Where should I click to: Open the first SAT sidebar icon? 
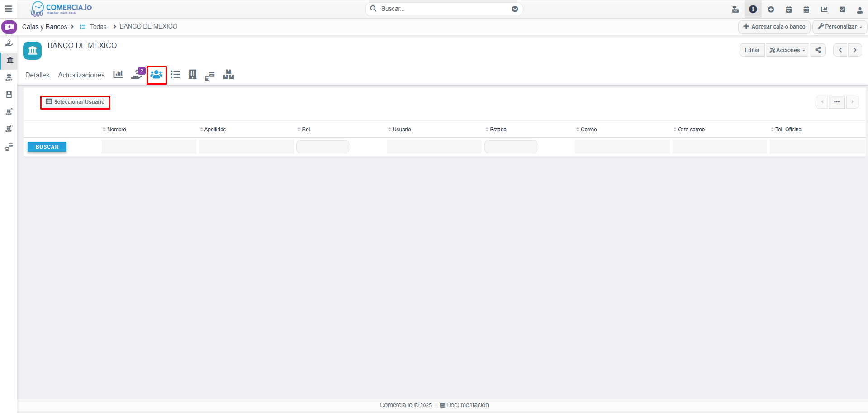pyautogui.click(x=9, y=77)
